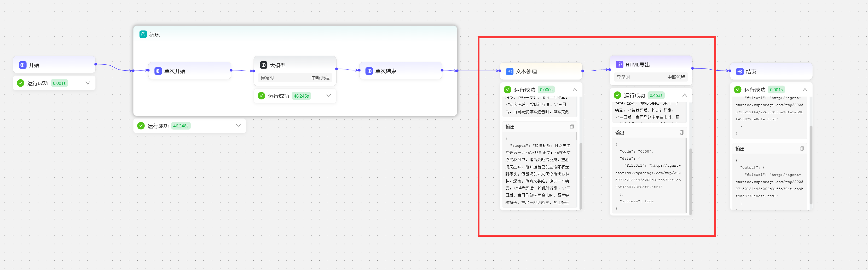The image size is (868, 270).
Task: Expand the 开始 node run result
Action: (x=88, y=83)
